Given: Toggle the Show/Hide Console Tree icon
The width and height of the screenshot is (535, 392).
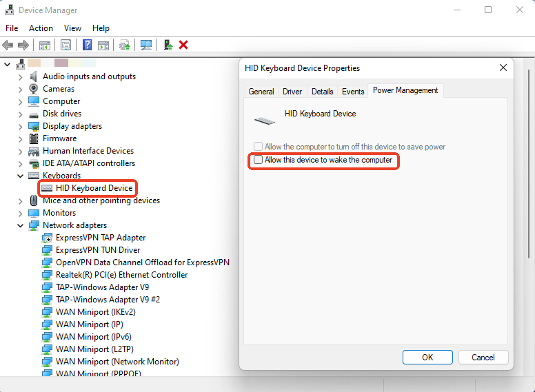Looking at the screenshot, I should tap(45, 45).
